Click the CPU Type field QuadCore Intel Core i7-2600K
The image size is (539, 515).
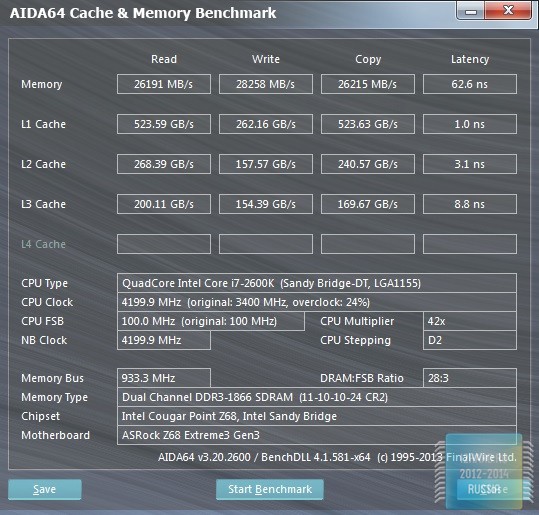point(317,283)
